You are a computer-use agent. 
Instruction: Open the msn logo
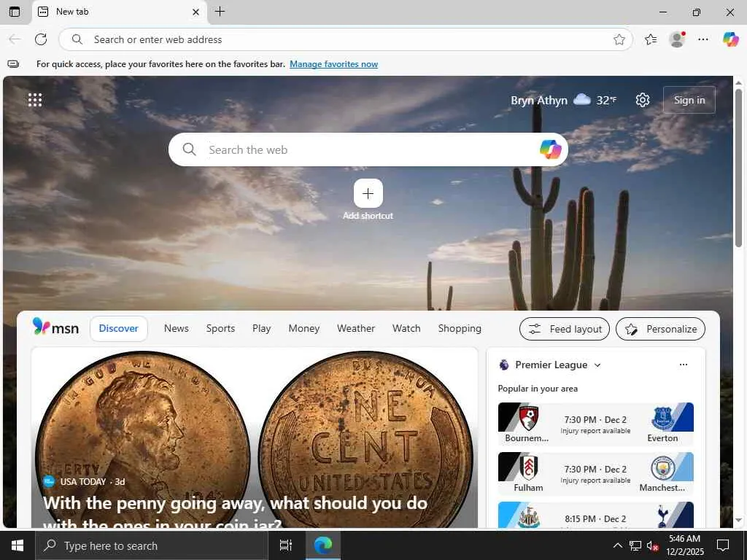(x=55, y=327)
